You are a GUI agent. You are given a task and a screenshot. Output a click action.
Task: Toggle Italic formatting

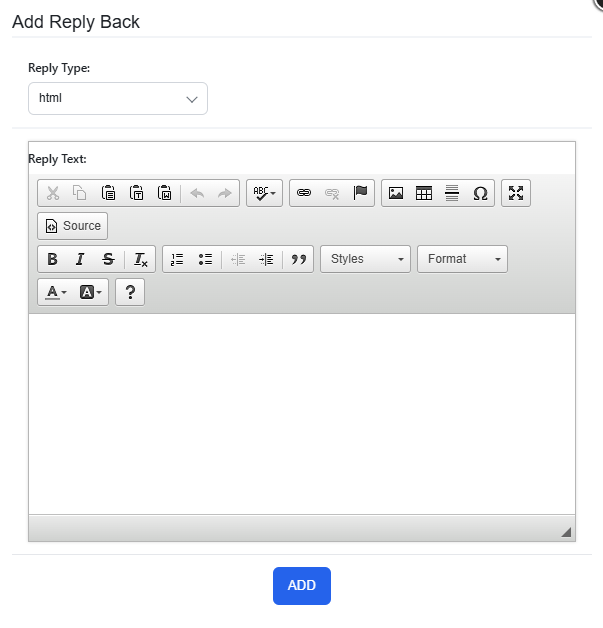pyautogui.click(x=80, y=259)
